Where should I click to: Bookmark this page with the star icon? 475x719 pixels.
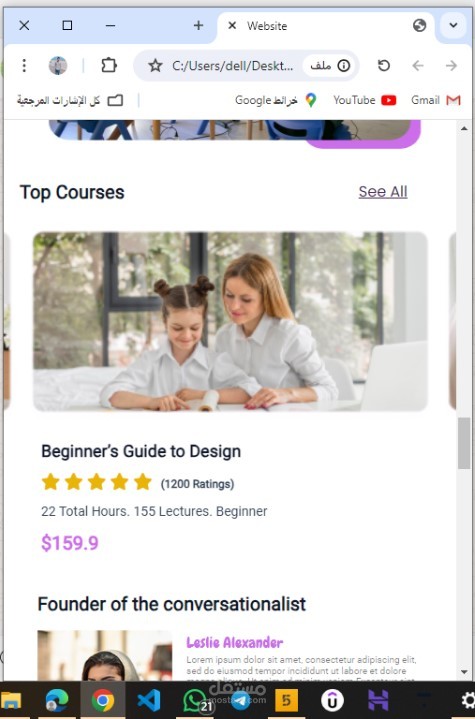point(155,66)
